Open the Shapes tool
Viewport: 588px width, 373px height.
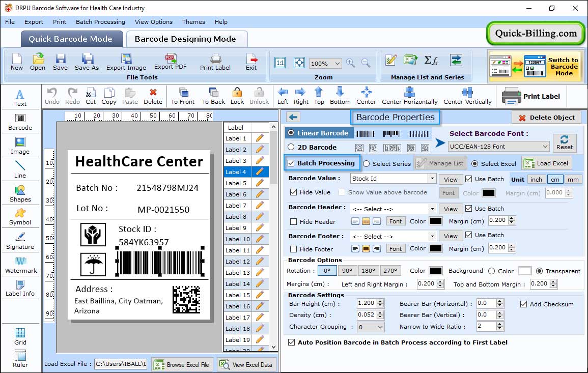point(20,194)
